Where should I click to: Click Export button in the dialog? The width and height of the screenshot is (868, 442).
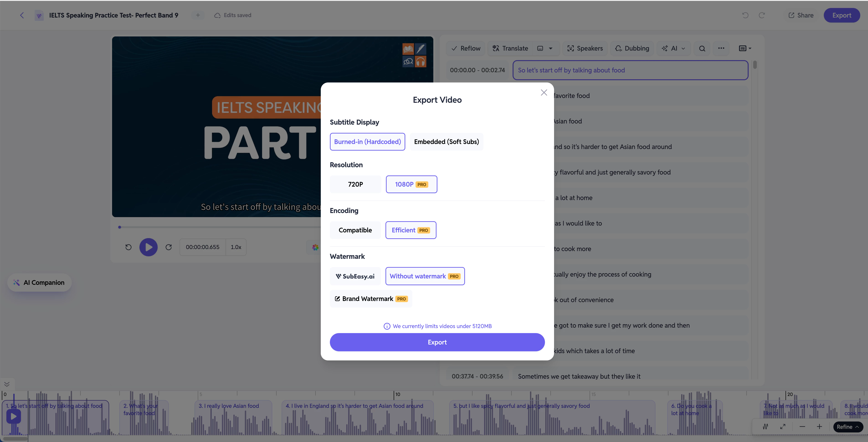coord(437,342)
